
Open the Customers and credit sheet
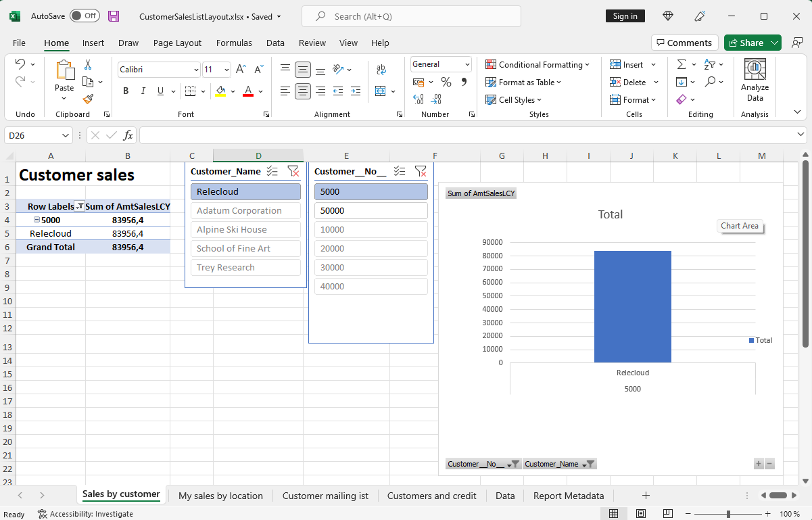(431, 496)
